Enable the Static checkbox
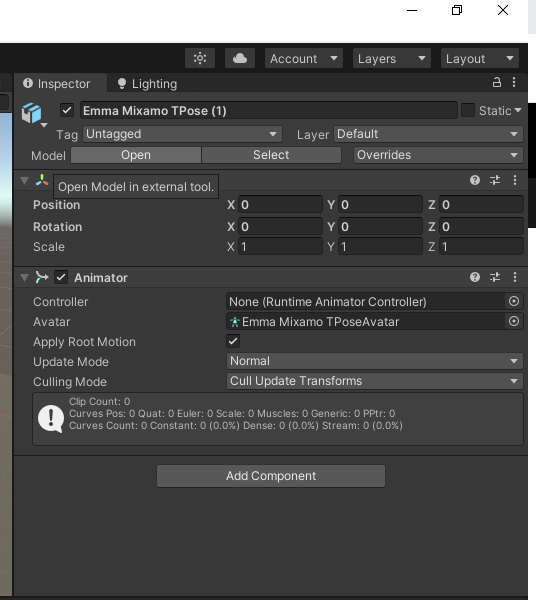Image resolution: width=536 pixels, height=600 pixels. [468, 110]
